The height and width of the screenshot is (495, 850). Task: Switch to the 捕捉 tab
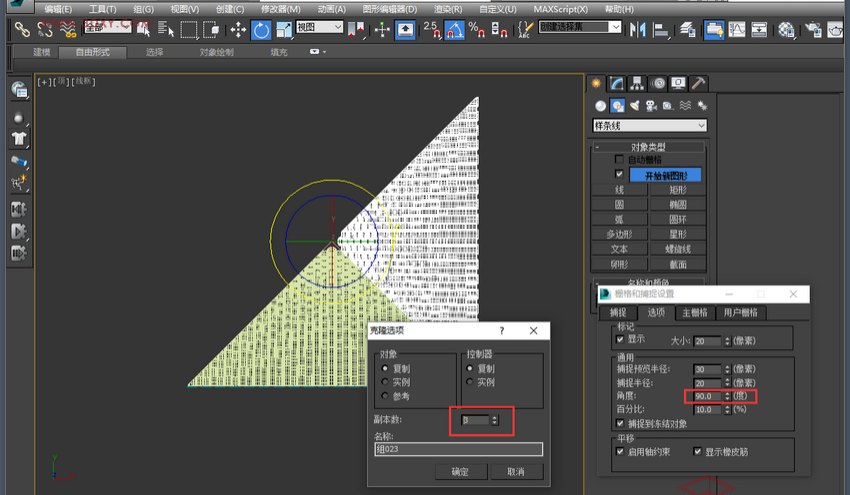[617, 312]
